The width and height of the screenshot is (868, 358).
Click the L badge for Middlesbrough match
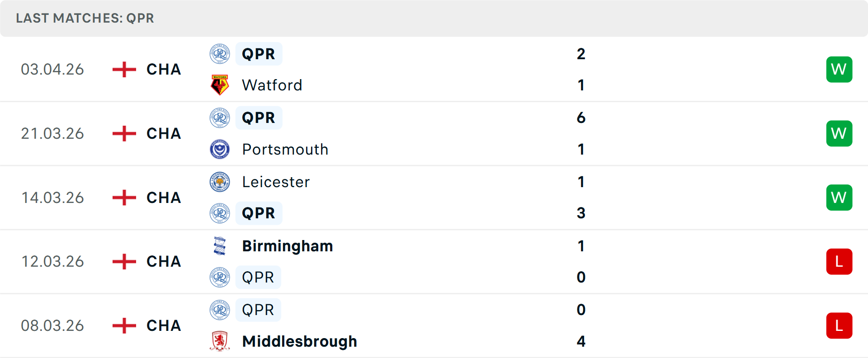click(x=839, y=325)
